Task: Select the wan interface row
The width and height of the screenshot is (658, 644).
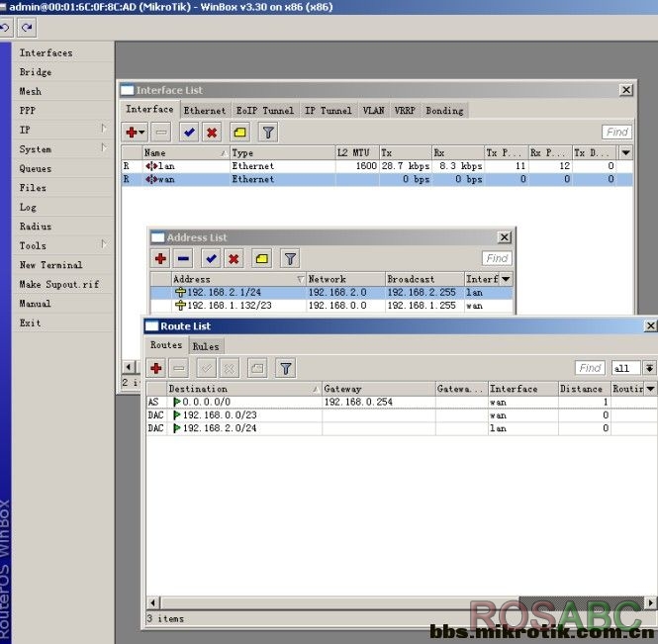Action: click(377, 180)
